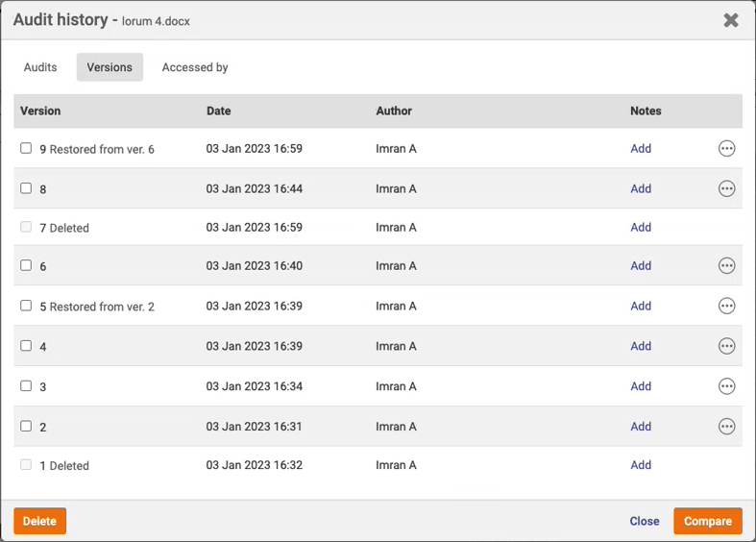Viewport: 756px width, 542px height.
Task: Select the checkbox for version 9
Action: coord(26,148)
